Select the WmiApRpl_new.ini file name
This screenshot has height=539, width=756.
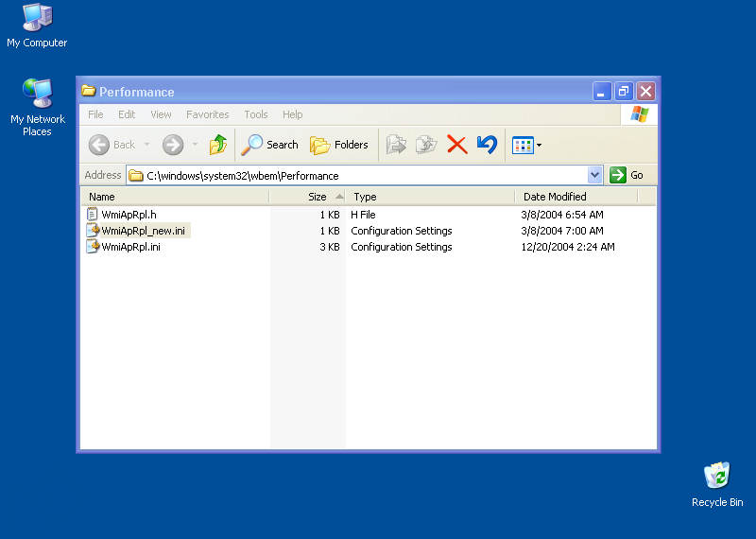pyautogui.click(x=144, y=231)
